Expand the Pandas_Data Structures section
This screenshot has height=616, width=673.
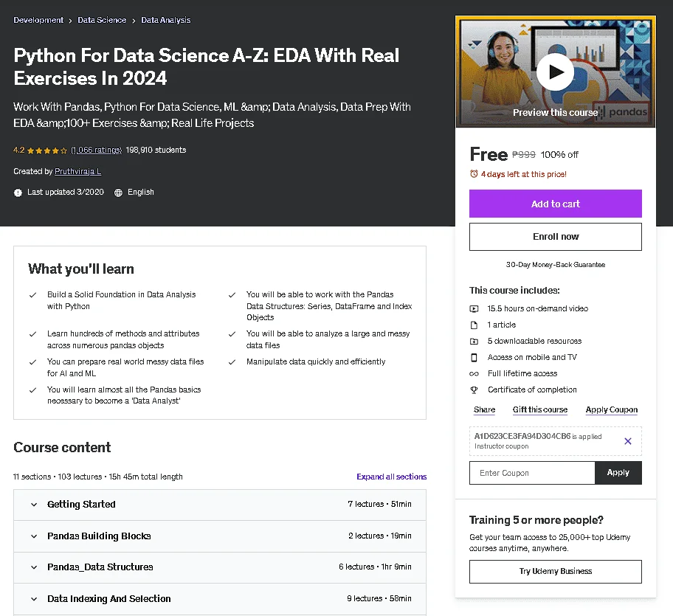pyautogui.click(x=220, y=567)
